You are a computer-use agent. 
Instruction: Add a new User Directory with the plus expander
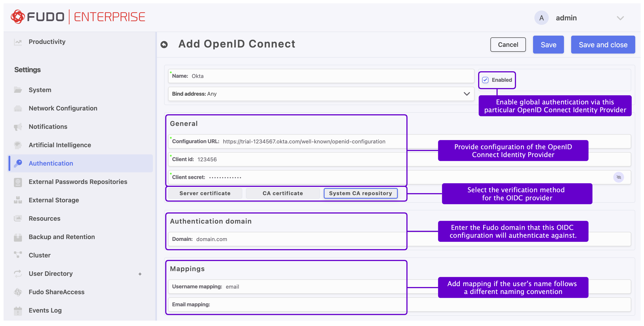point(140,274)
